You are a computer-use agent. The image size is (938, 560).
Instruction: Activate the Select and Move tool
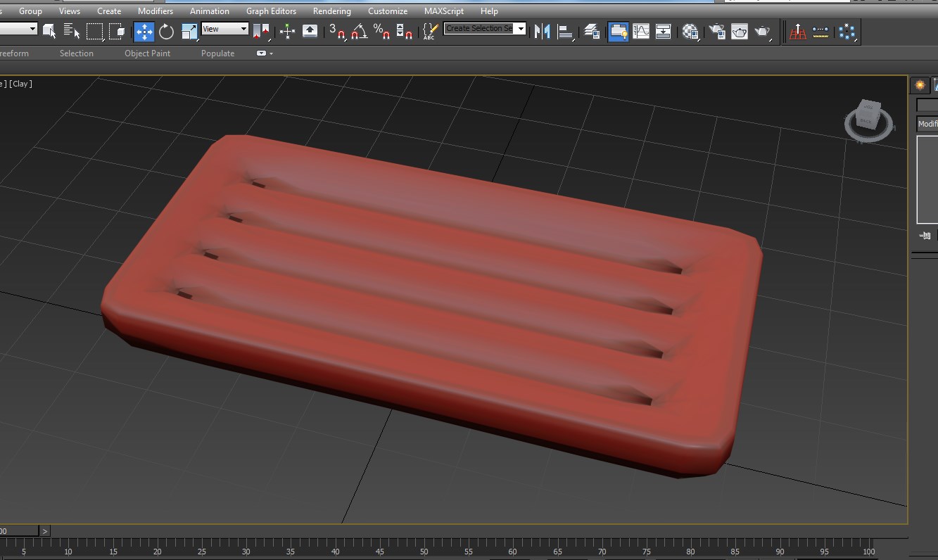click(144, 32)
